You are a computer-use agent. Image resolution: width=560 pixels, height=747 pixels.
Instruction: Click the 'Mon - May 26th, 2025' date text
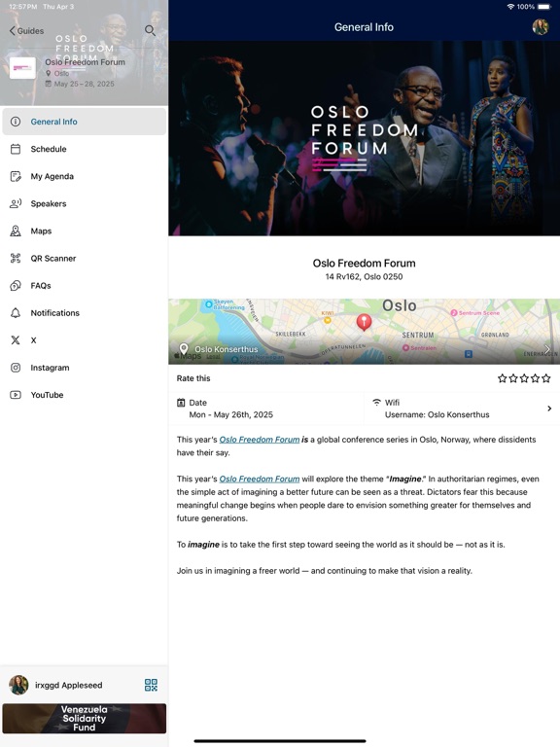coord(231,415)
